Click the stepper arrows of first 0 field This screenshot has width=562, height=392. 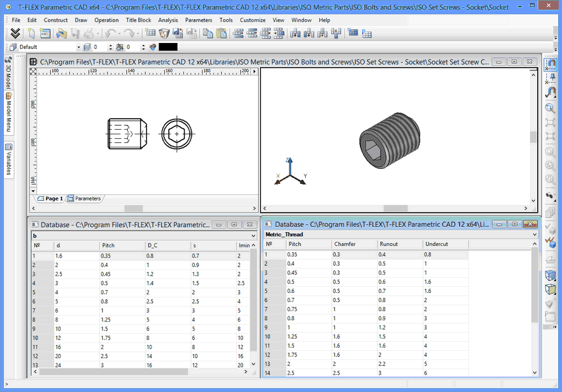click(x=110, y=47)
